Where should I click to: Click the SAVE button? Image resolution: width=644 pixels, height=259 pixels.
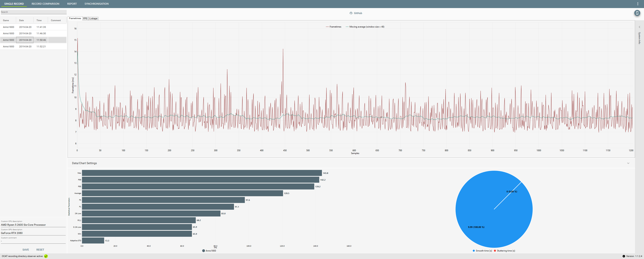[26, 250]
